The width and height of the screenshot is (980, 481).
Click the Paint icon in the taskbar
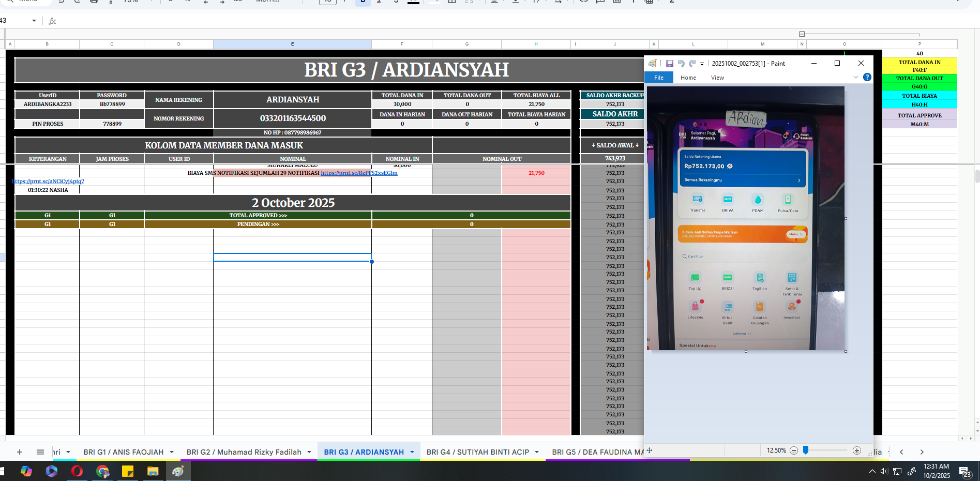(x=178, y=471)
